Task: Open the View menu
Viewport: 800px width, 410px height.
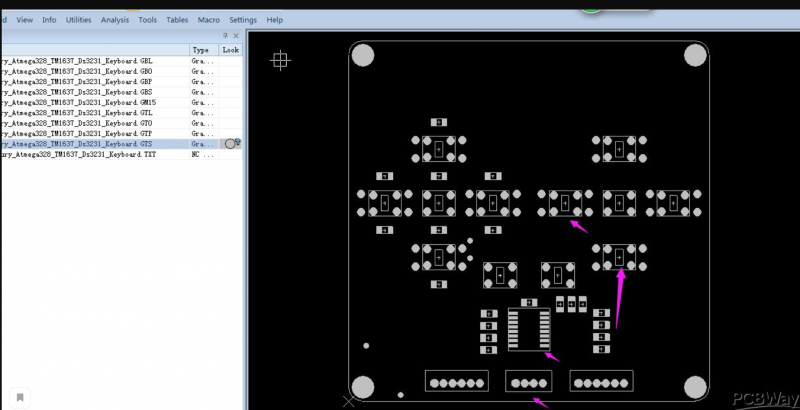Action: 24,20
